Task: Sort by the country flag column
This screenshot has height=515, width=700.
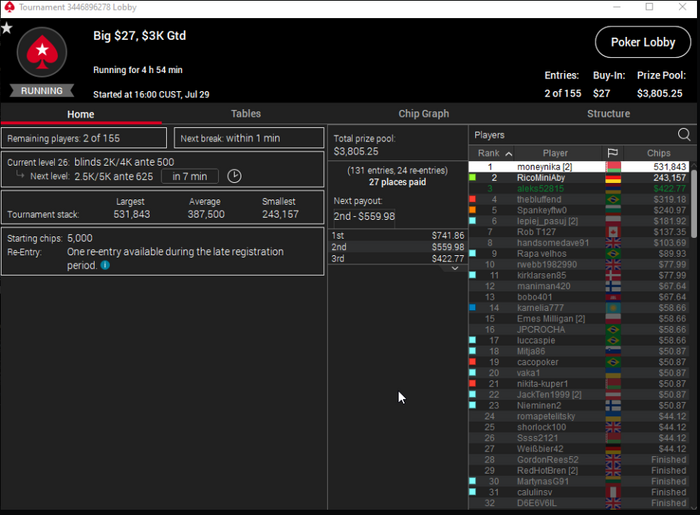Action: (x=612, y=153)
